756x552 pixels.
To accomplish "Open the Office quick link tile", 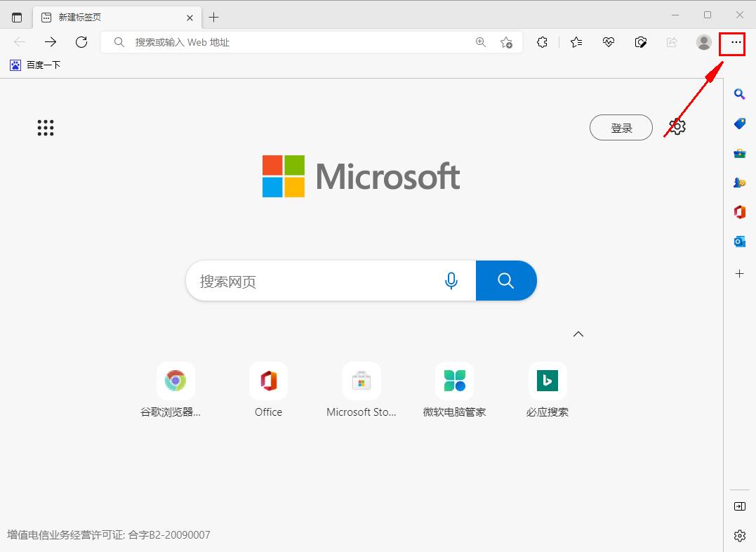I will [269, 390].
